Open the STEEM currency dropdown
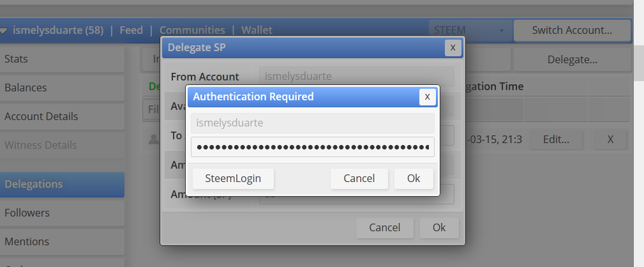644x267 pixels. pos(470,31)
